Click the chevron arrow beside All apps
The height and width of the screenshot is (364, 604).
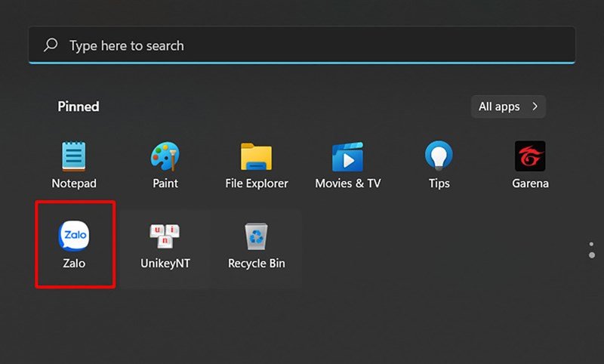click(535, 106)
